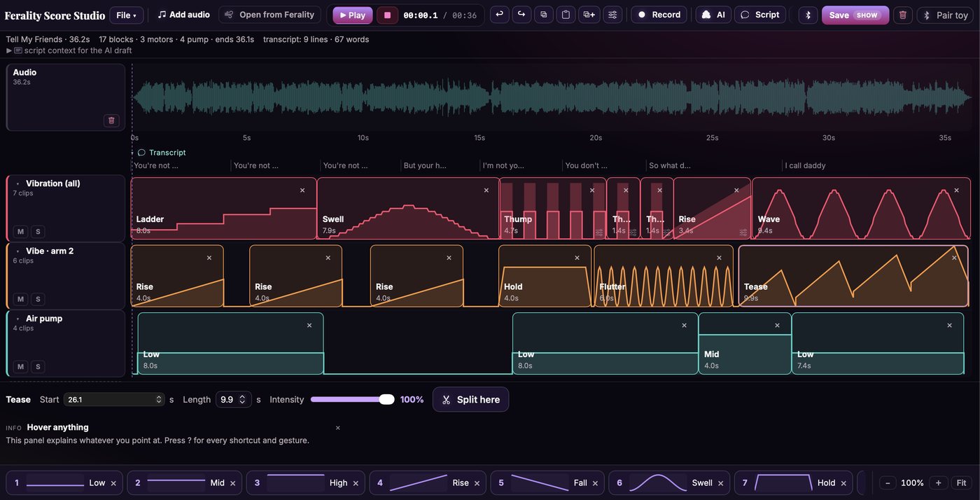
Task: Click the redo arrow icon
Action: [521, 15]
